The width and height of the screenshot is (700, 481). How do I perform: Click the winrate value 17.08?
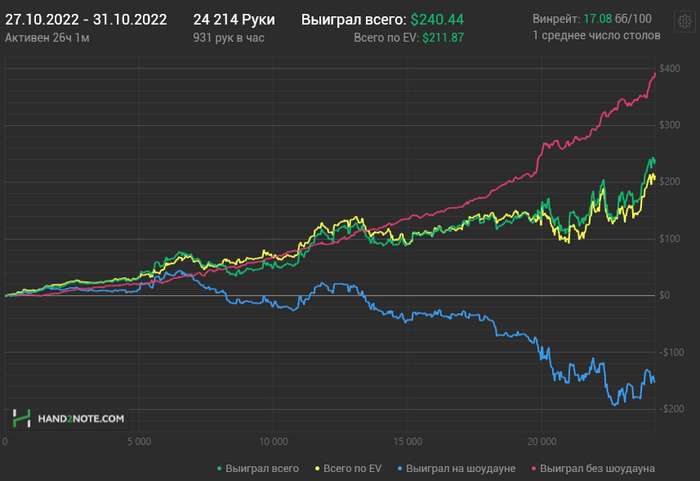pyautogui.click(x=597, y=19)
